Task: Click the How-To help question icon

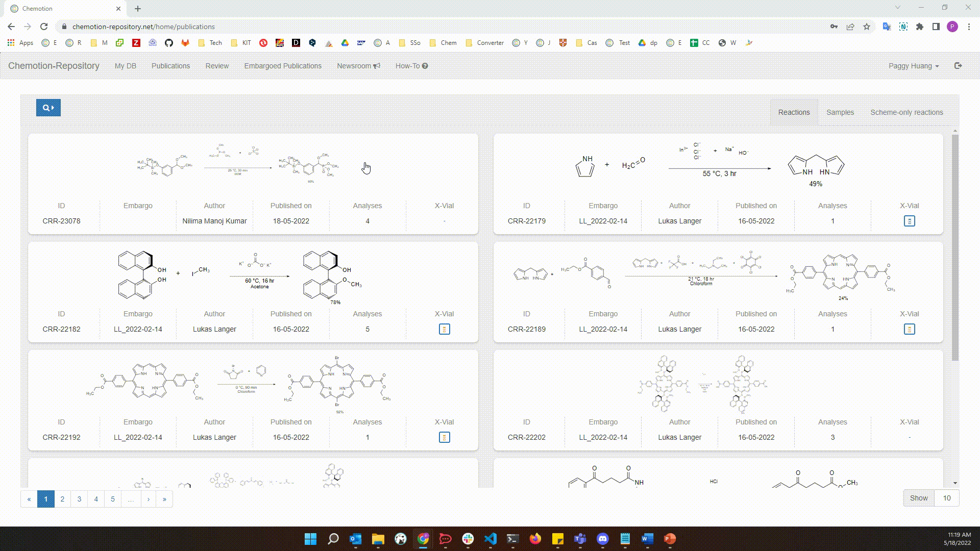Action: coord(425,66)
